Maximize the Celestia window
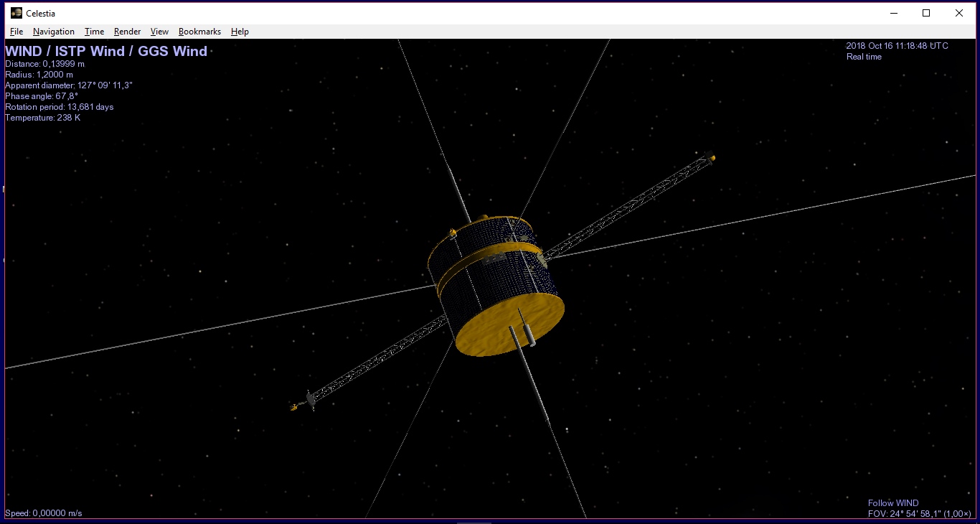The width and height of the screenshot is (980, 524). pos(926,13)
